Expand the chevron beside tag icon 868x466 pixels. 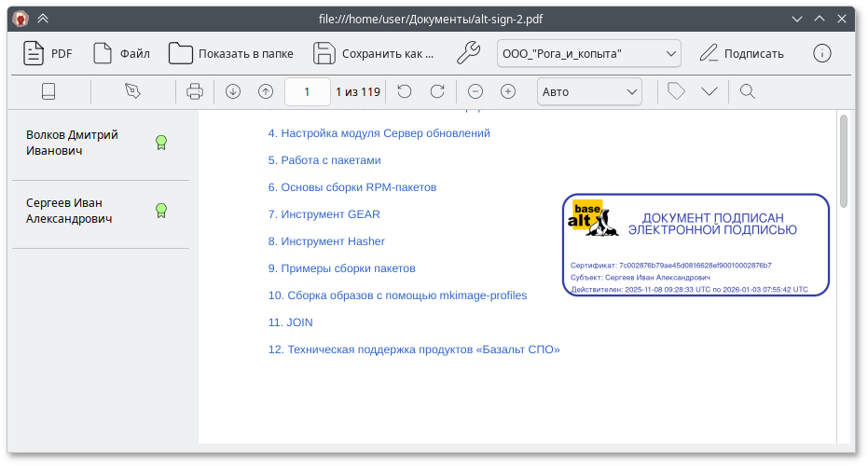(710, 91)
